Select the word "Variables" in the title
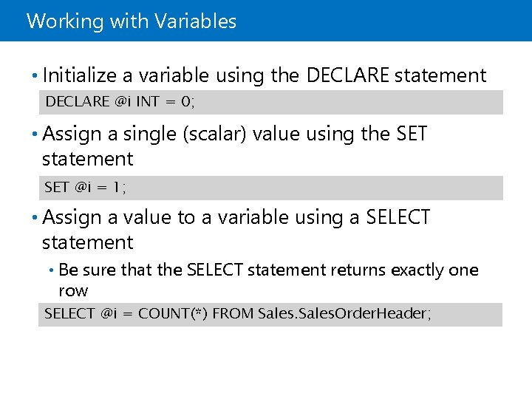This screenshot has width=532, height=399. 195,21
